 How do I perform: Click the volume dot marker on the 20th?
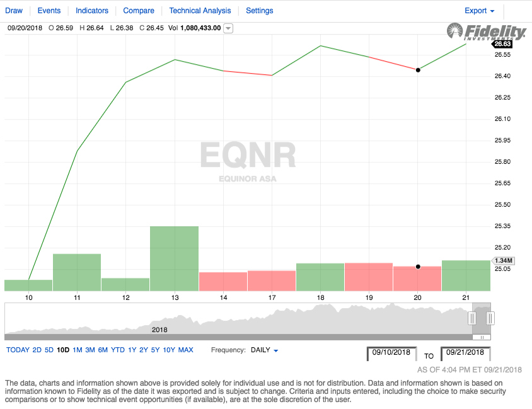pyautogui.click(x=418, y=267)
